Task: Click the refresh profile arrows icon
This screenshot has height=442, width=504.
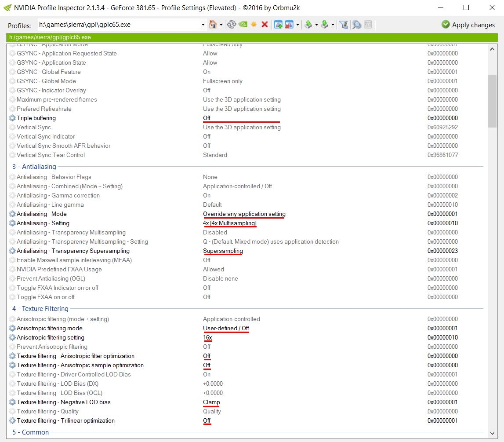Action: (x=232, y=25)
